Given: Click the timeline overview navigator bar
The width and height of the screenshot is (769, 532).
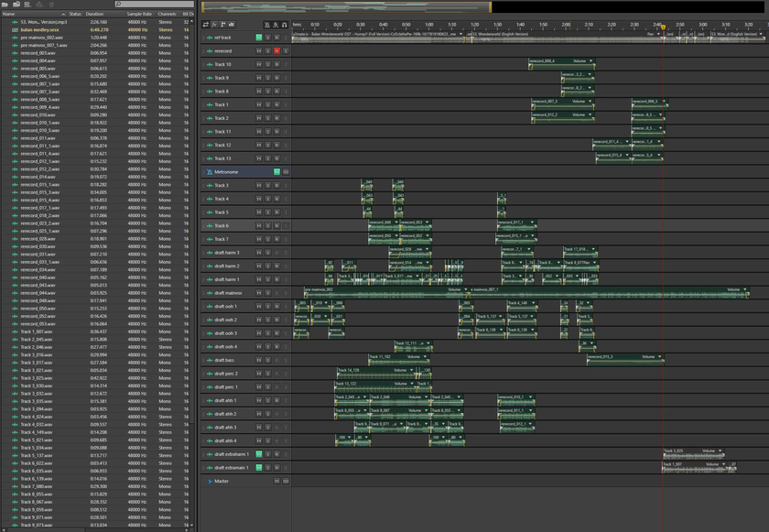Looking at the screenshot, I should [x=346, y=6].
